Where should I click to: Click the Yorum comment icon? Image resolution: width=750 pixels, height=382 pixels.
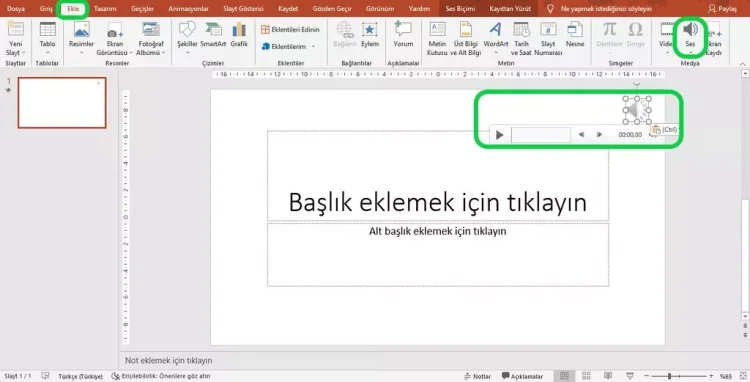tap(403, 34)
